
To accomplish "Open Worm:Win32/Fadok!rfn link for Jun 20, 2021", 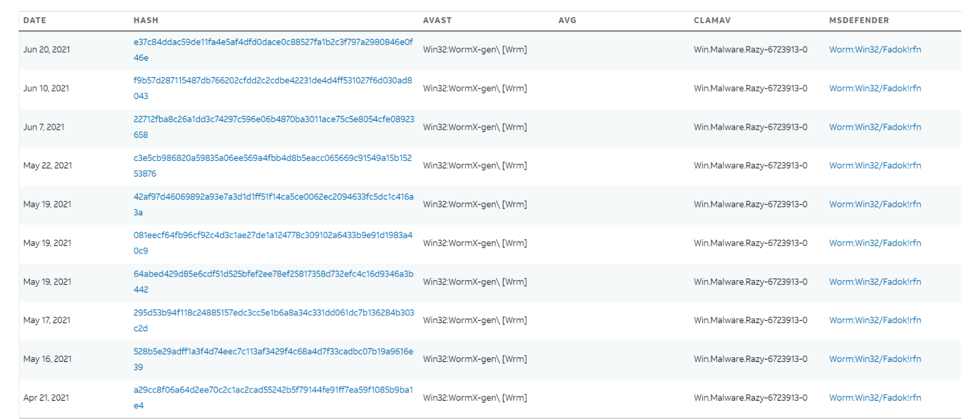I will point(875,50).
